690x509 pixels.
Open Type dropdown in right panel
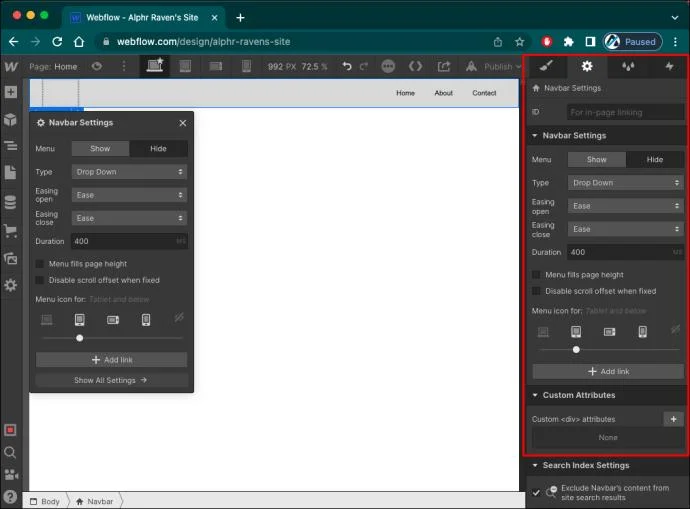coord(626,183)
